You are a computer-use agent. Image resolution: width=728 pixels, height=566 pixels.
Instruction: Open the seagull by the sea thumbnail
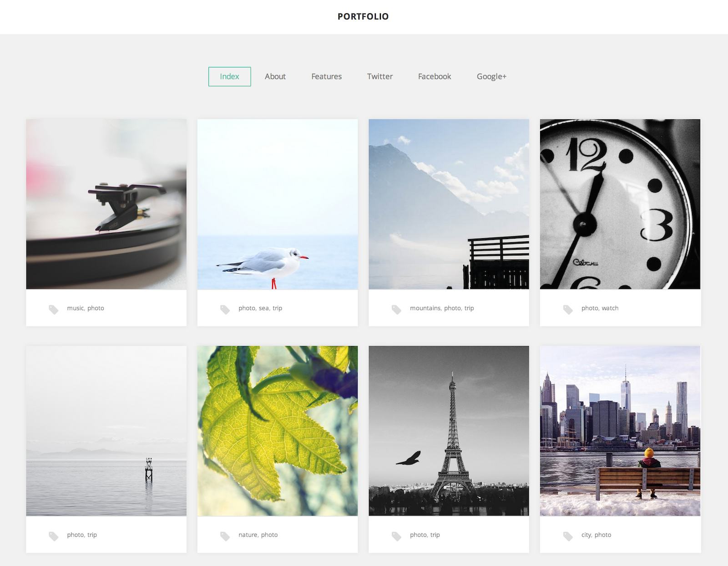point(278,204)
